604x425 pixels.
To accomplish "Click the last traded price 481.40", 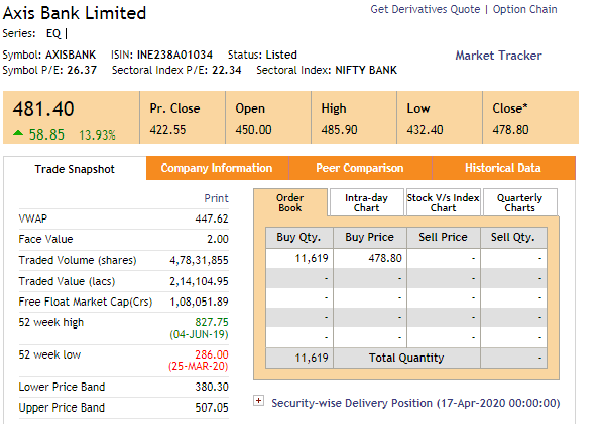I will [x=44, y=110].
